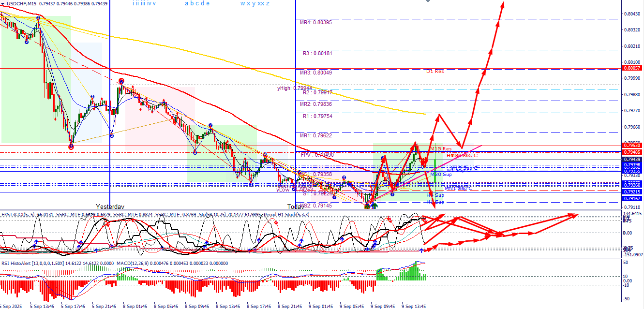Click the R2 : 0.79917 pivot label
This screenshot has height=309, width=644.
click(317, 92)
